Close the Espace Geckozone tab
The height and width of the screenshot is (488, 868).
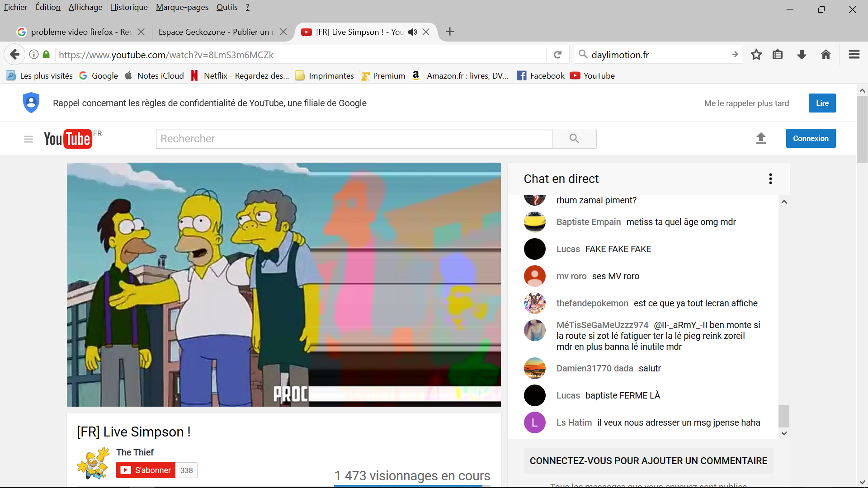283,32
